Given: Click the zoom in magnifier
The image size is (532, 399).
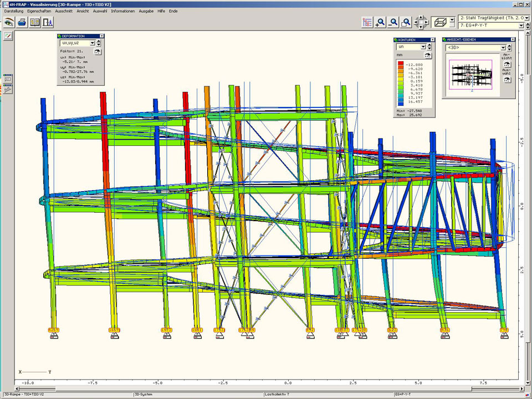Looking at the screenshot, I should [380, 23].
